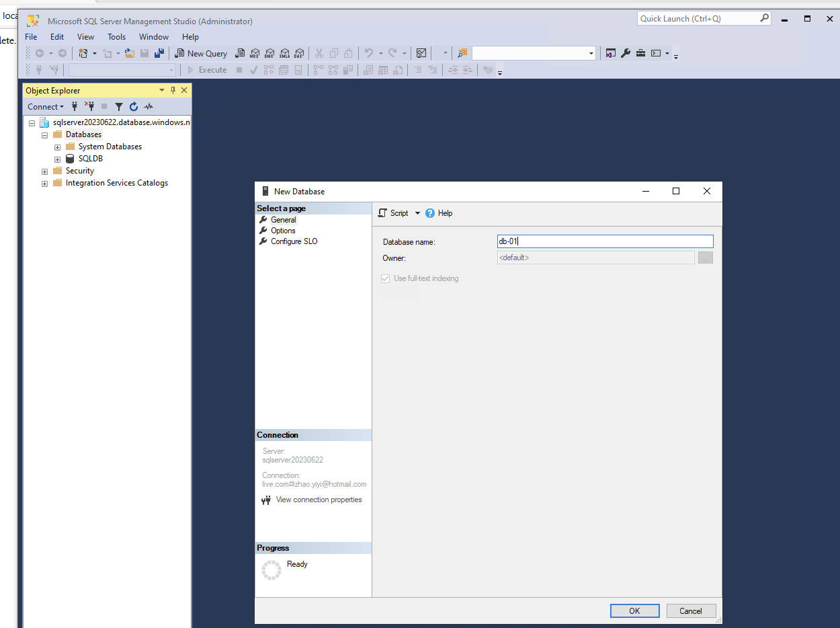Image resolution: width=840 pixels, height=628 pixels.
Task: Click the Connect Object Explorer plug icon
Action: coord(75,106)
